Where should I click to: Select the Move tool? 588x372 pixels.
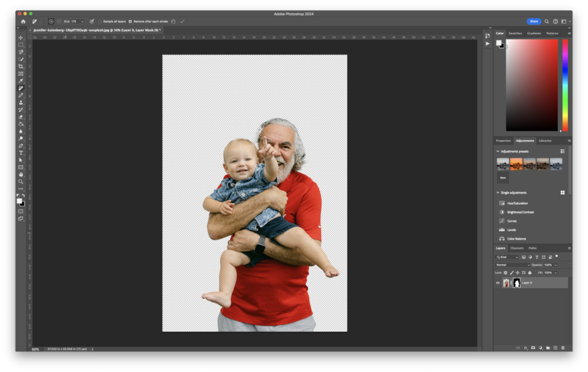(20, 37)
